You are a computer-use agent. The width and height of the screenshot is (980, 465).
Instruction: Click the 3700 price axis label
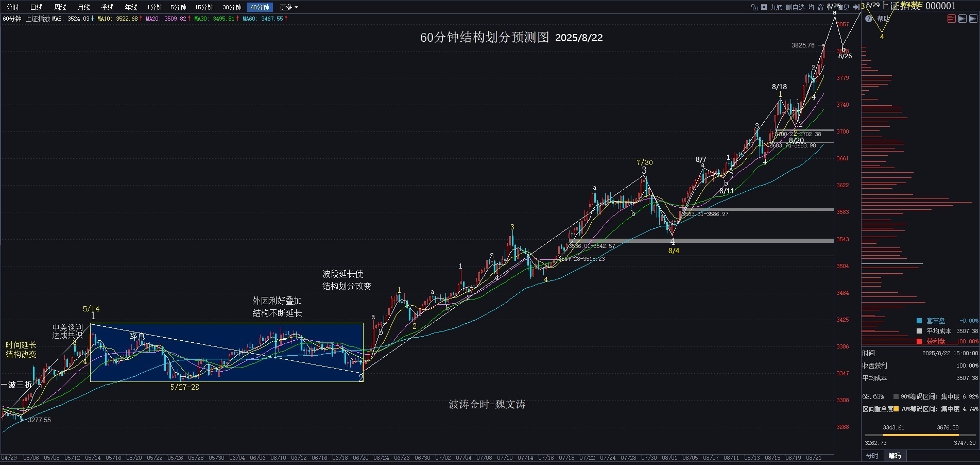pyautogui.click(x=843, y=131)
